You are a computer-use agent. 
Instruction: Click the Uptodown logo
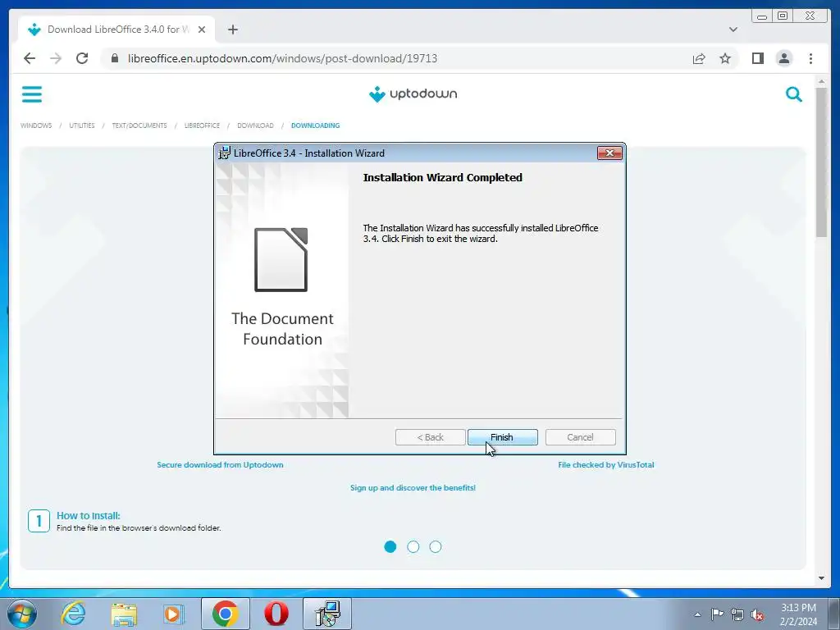[x=413, y=94]
